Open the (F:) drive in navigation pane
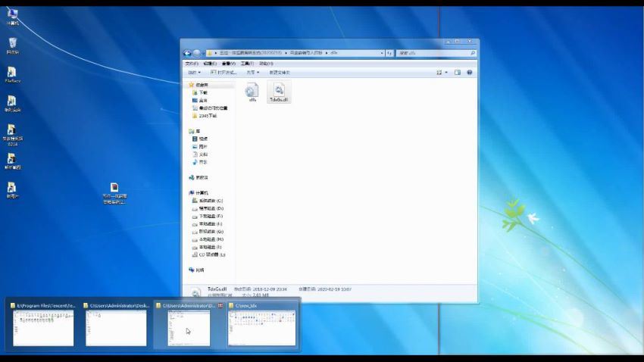This screenshot has width=644, height=362. click(208, 216)
